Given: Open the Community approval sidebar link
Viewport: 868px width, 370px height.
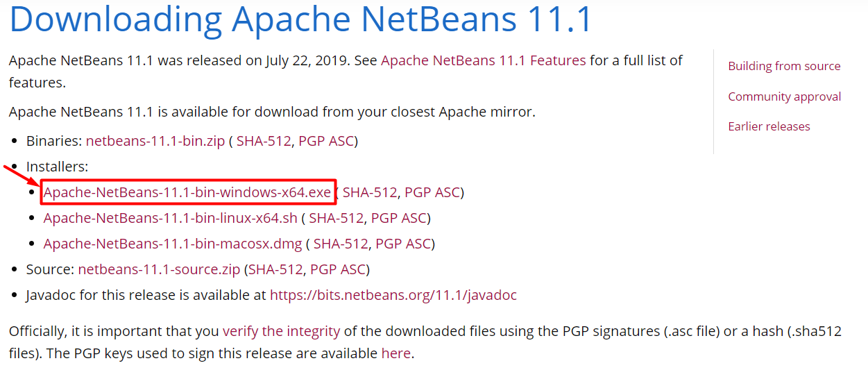Looking at the screenshot, I should [x=784, y=96].
